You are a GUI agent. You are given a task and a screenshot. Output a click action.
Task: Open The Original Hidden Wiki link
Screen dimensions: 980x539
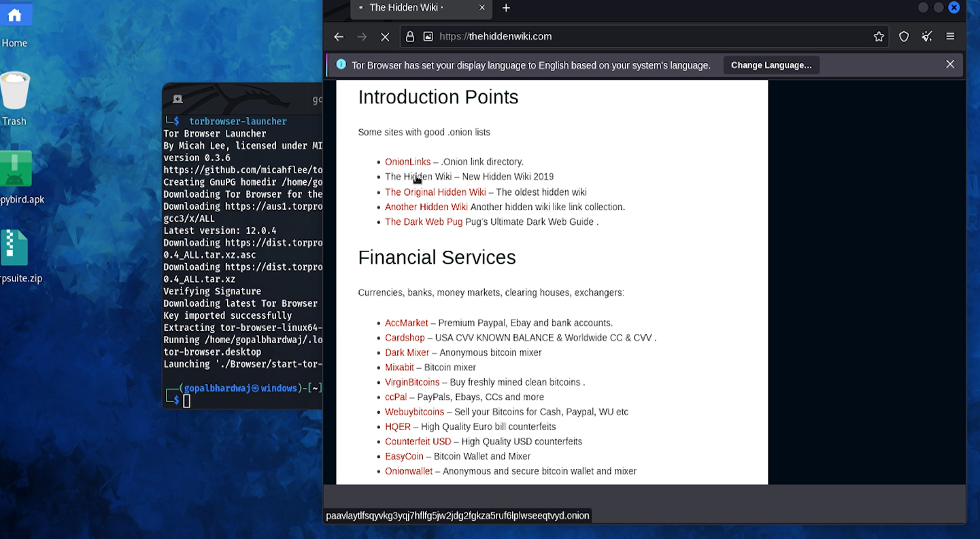[435, 192]
